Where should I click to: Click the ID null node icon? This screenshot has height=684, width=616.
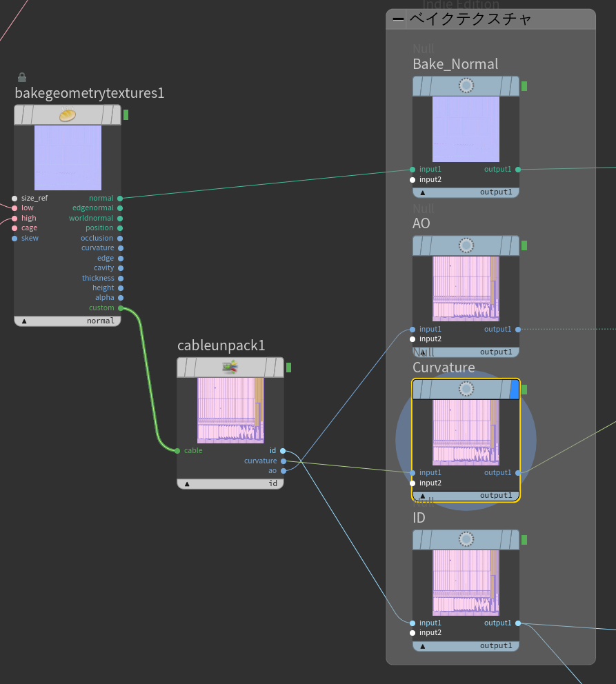[x=466, y=539]
